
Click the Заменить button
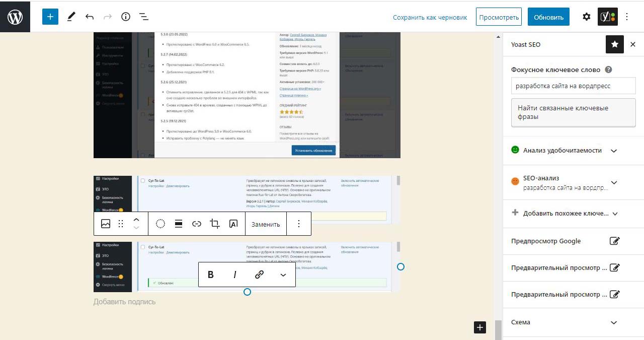[266, 224]
